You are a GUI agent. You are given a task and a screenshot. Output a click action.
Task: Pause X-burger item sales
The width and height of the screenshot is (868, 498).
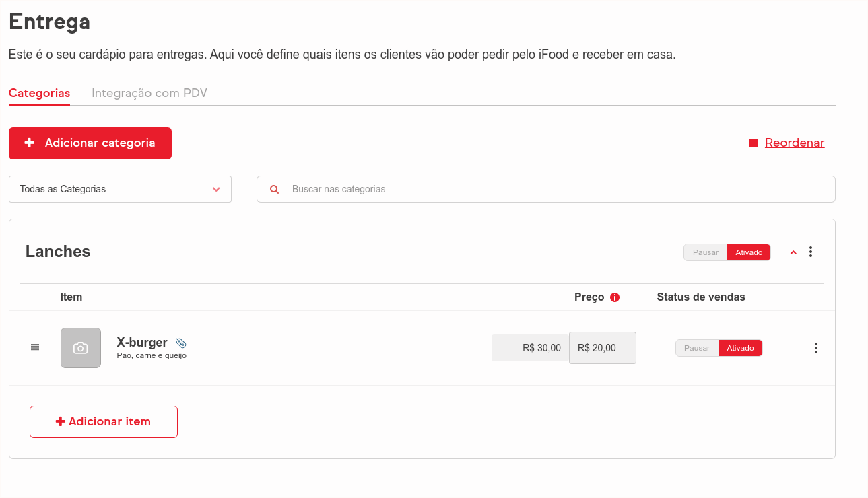pyautogui.click(x=697, y=348)
